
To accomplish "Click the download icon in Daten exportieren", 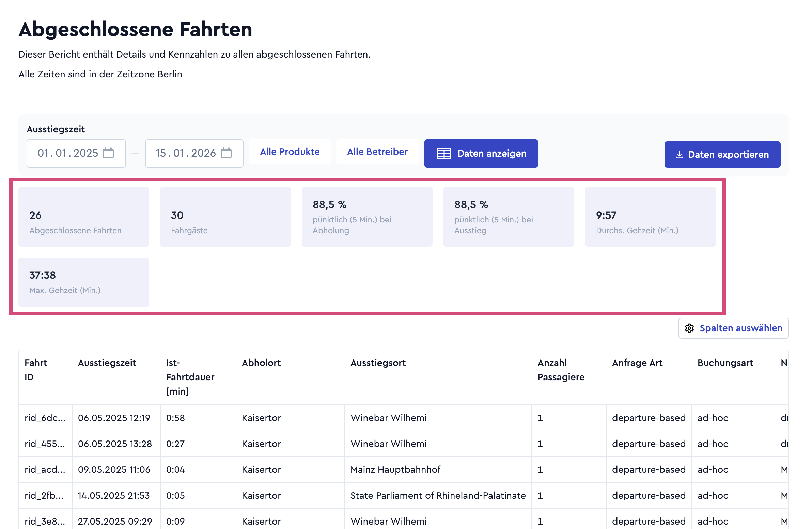I will coord(679,155).
